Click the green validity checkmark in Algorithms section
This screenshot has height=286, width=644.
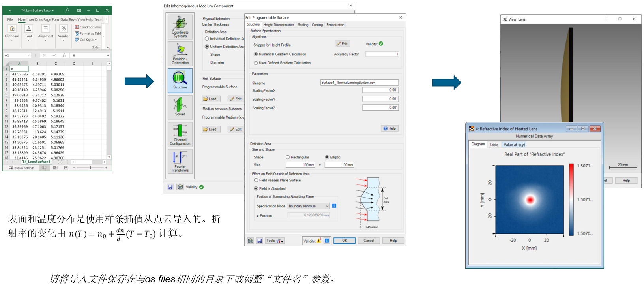(381, 44)
